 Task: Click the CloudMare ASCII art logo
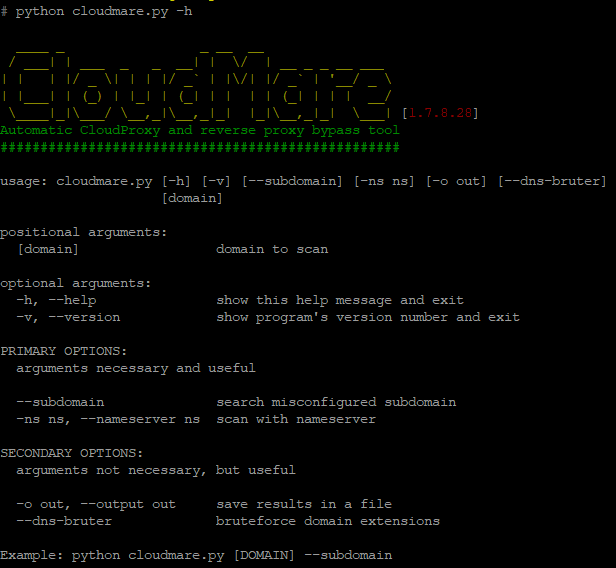point(196,85)
